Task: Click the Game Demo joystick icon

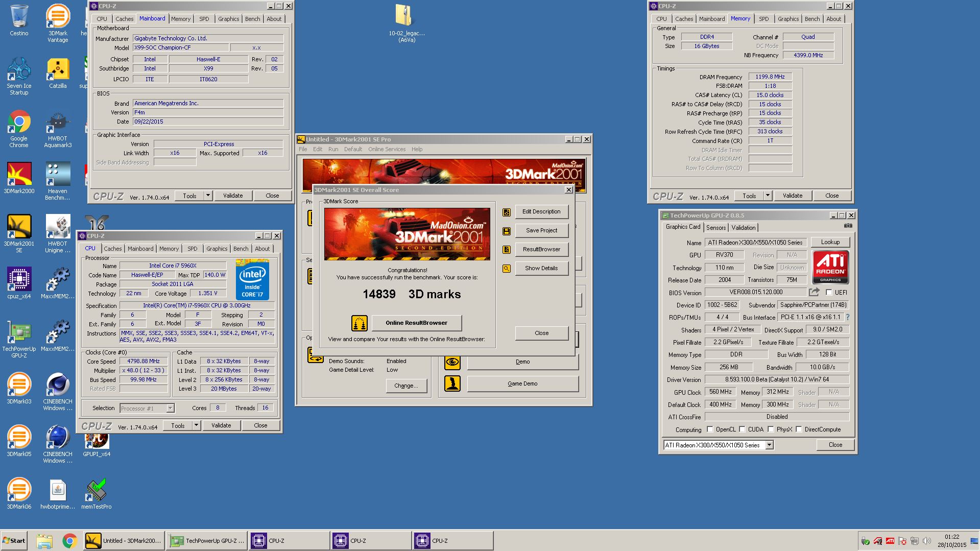Action: [x=452, y=384]
